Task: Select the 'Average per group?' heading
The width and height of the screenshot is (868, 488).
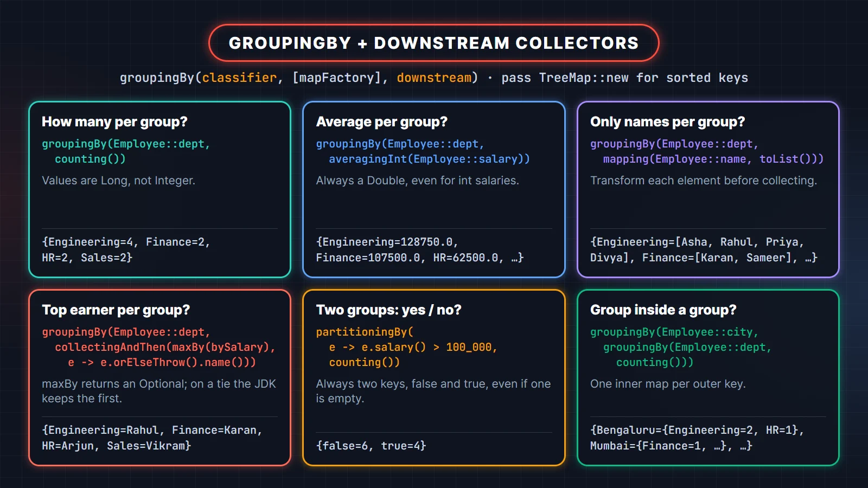Action: [x=382, y=122]
